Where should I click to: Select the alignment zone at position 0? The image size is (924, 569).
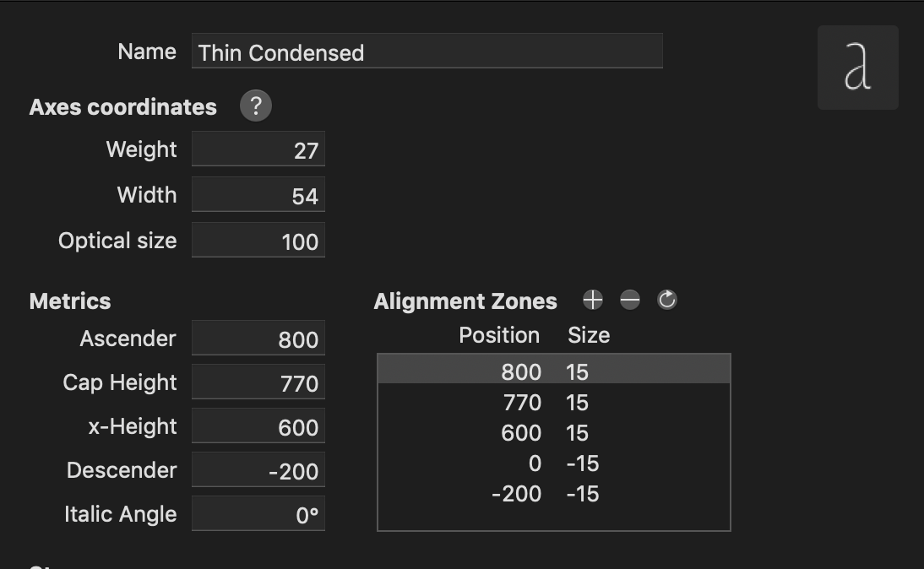click(553, 463)
